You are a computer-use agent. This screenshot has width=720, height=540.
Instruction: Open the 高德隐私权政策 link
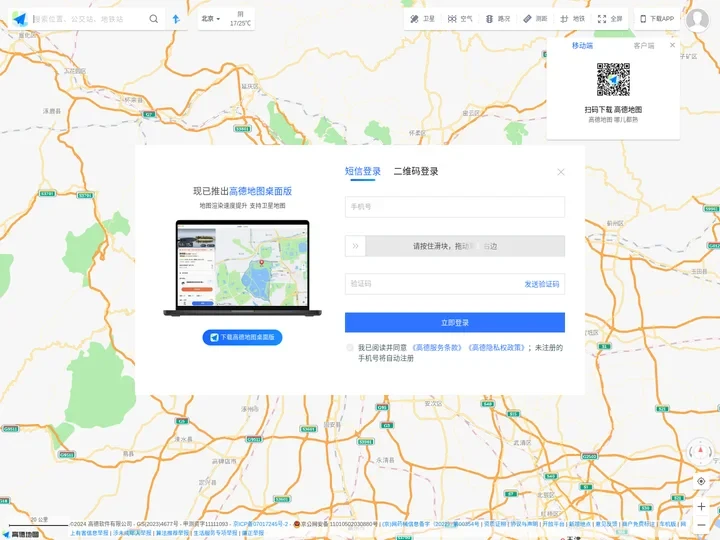pyautogui.click(x=496, y=348)
